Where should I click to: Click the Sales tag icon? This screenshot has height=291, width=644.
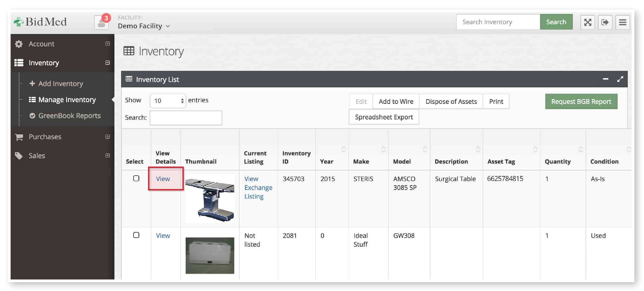(19, 156)
